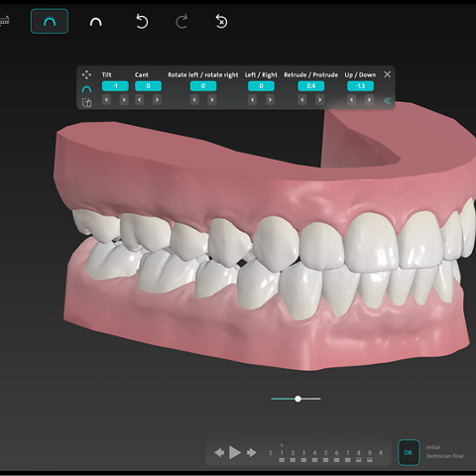Click the undo arrow icon
476x476 pixels.
tap(142, 22)
